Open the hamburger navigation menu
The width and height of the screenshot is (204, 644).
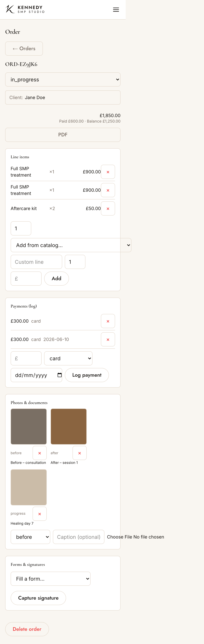pyautogui.click(x=116, y=10)
